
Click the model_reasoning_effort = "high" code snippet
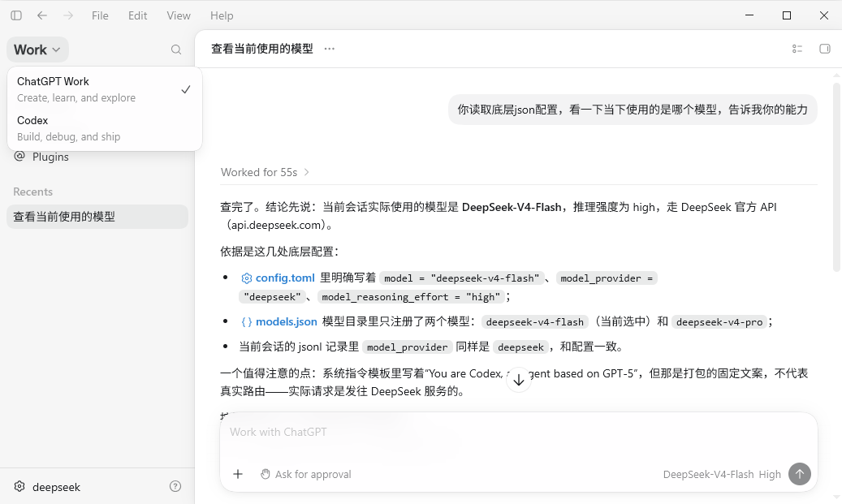coord(411,297)
